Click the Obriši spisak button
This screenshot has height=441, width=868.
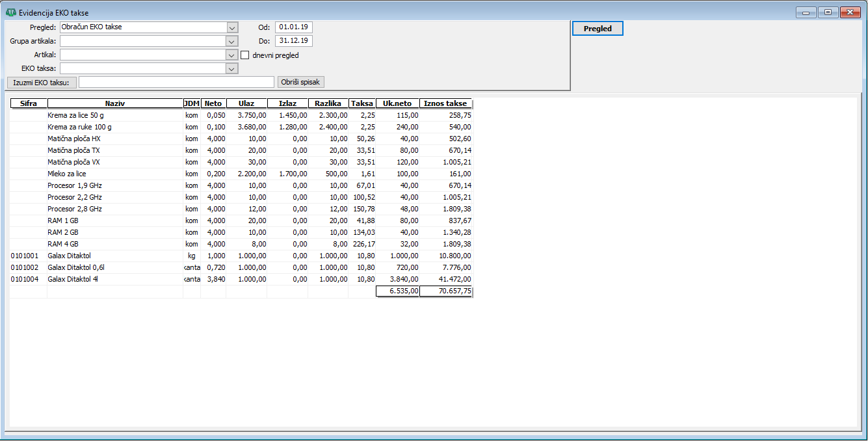coord(300,82)
